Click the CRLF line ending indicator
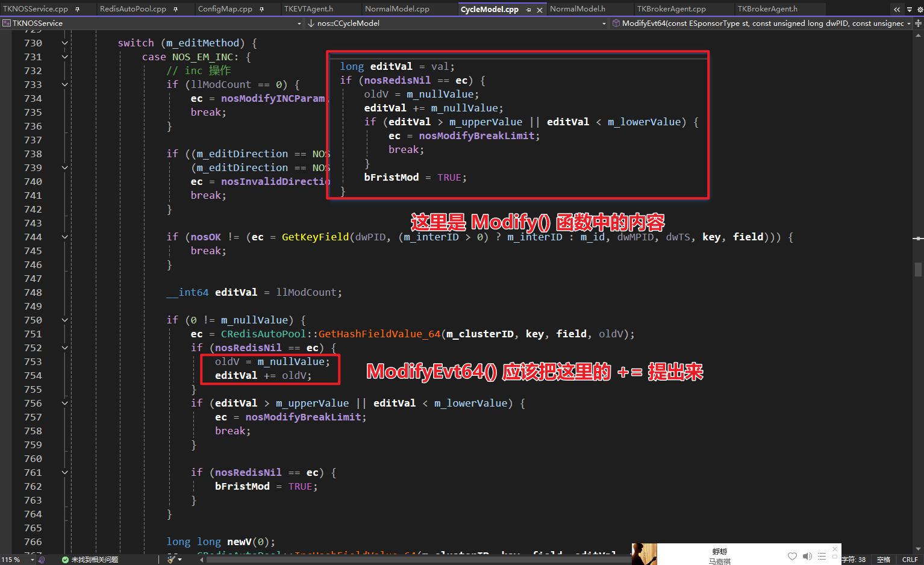Image resolution: width=924 pixels, height=565 pixels. pos(910,560)
